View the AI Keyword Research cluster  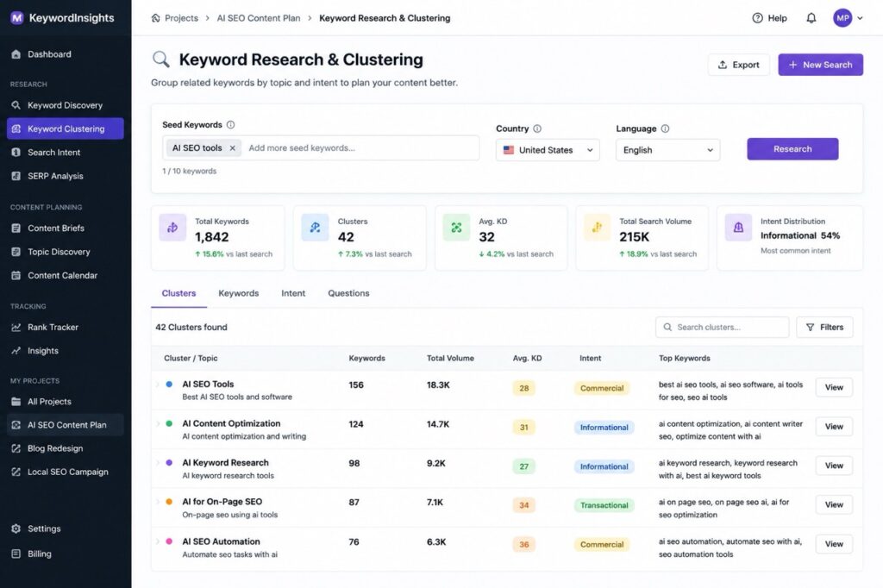[834, 466]
